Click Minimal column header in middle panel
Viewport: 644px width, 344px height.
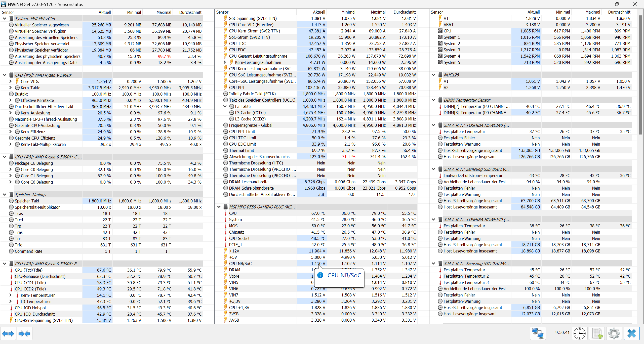pos(342,12)
